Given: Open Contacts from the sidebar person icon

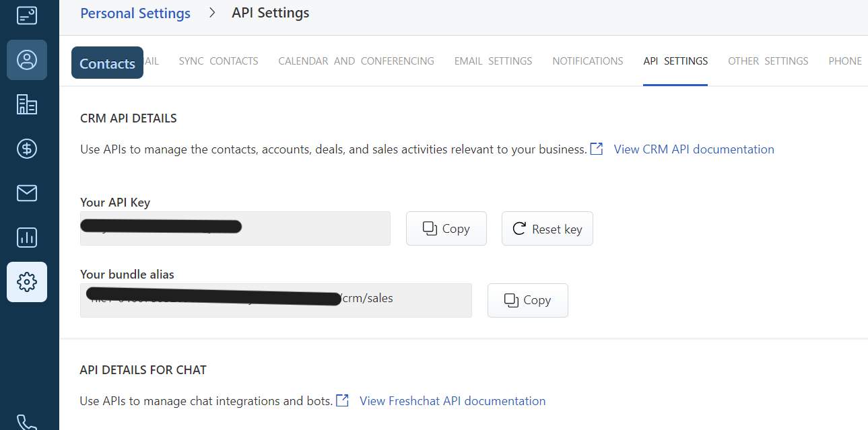Looking at the screenshot, I should (x=27, y=60).
